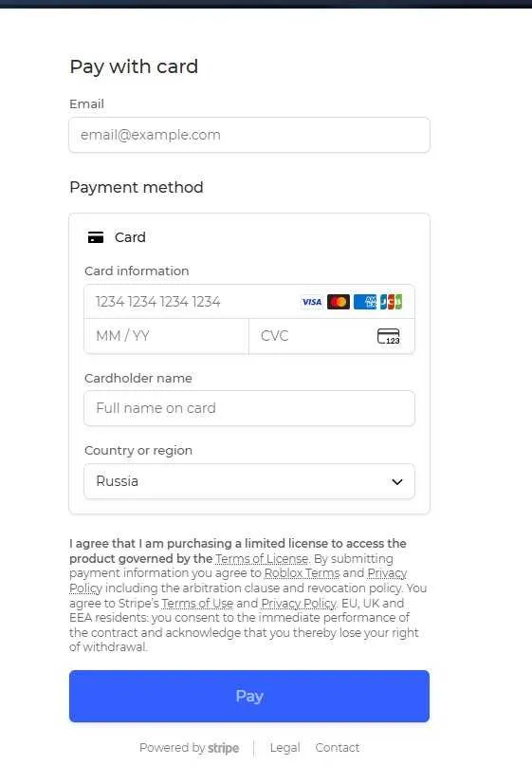This screenshot has width=532, height=766.
Task: Click the black credit card icon beside Card
Action: (x=96, y=237)
